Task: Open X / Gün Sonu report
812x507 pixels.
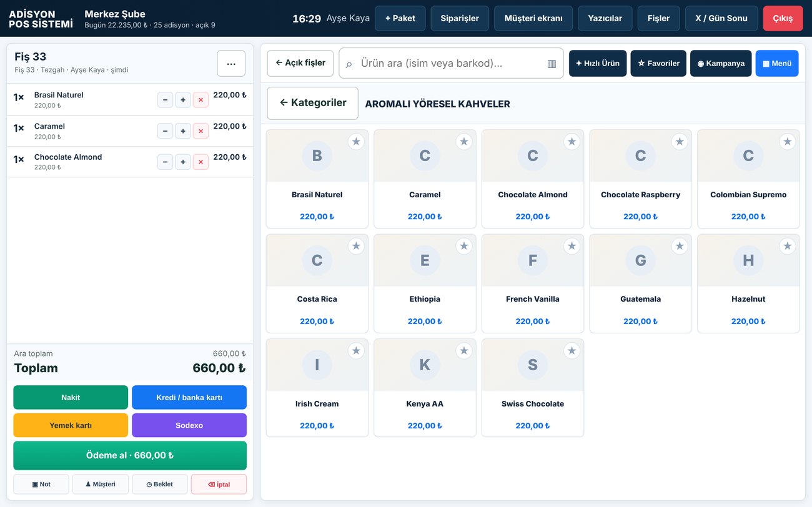Action: coord(721,19)
